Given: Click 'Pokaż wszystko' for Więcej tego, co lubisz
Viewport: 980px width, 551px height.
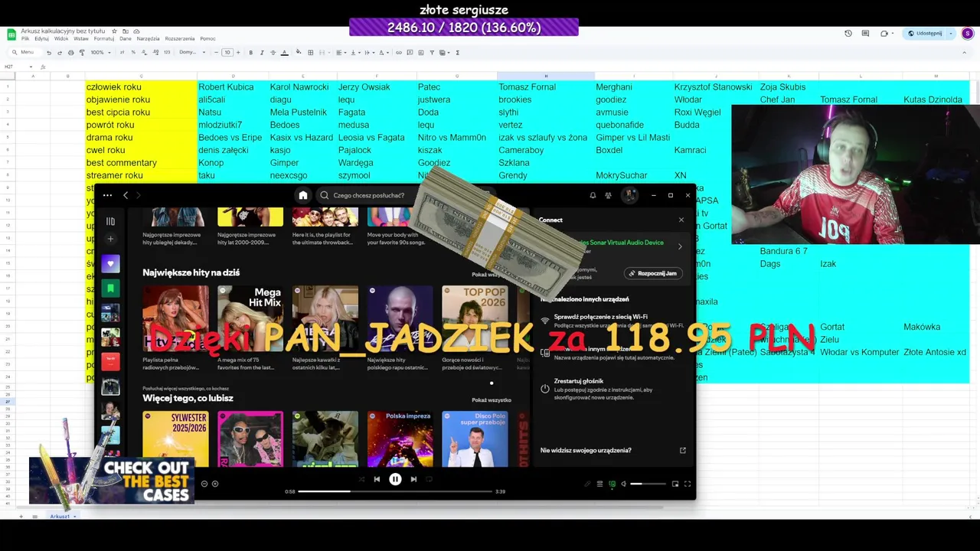Looking at the screenshot, I should point(492,400).
